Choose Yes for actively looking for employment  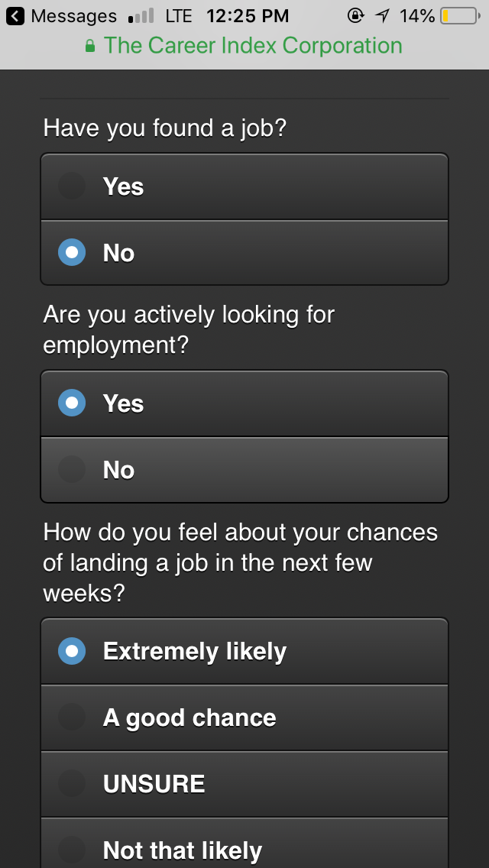(244, 403)
